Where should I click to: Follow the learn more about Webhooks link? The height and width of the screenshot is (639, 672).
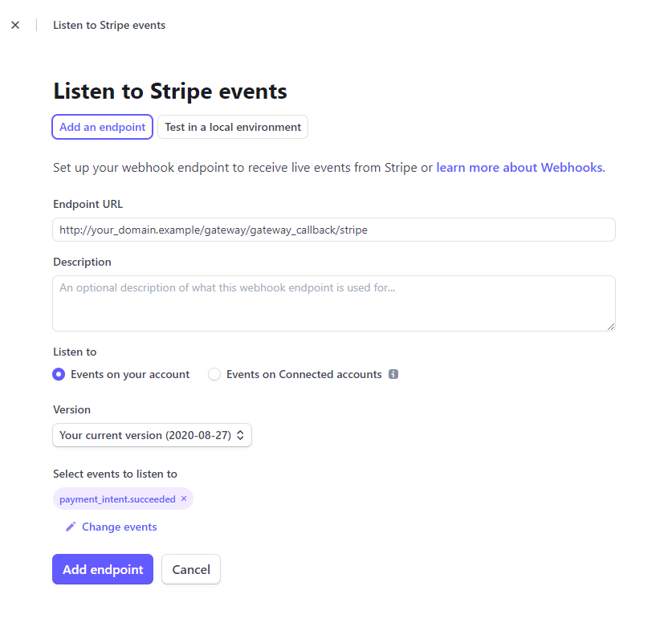point(519,168)
